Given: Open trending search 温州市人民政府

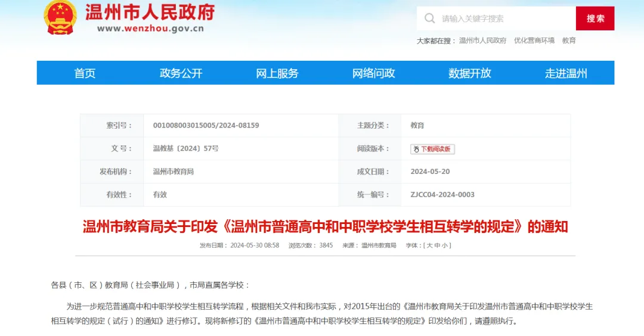Looking at the screenshot, I should (x=482, y=41).
